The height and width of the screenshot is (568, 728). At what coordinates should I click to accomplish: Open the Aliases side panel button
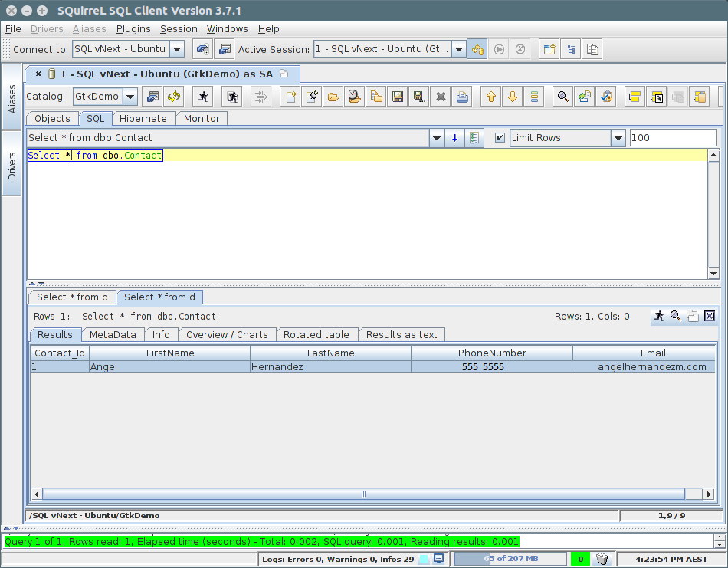[11, 99]
